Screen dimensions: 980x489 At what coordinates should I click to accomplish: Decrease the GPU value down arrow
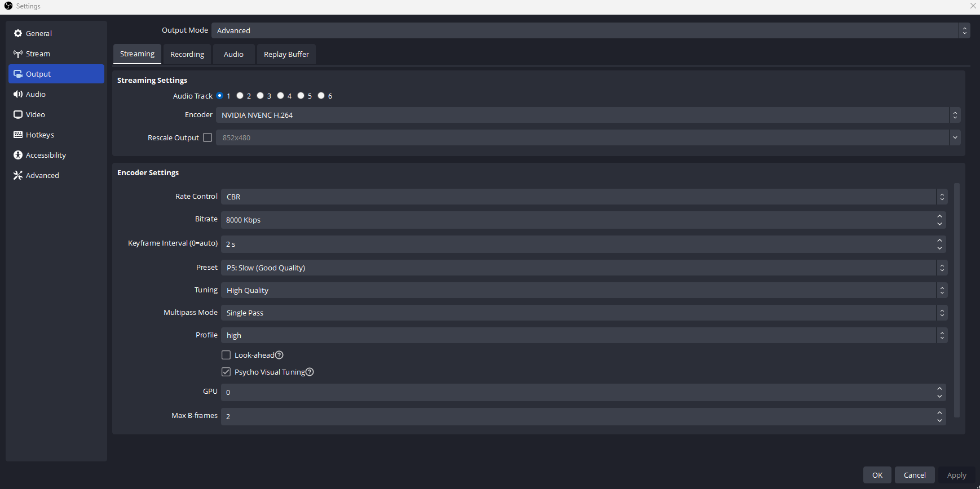pos(939,397)
